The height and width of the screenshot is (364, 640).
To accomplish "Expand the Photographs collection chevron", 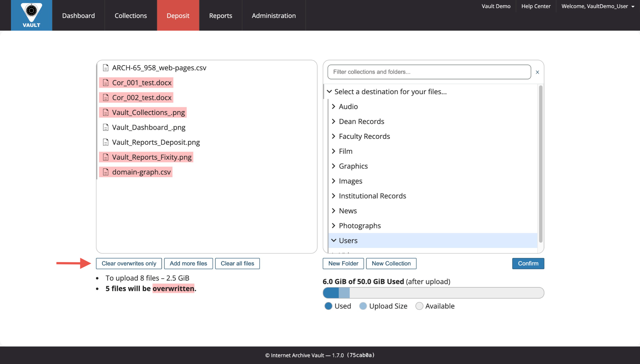I will 334,225.
